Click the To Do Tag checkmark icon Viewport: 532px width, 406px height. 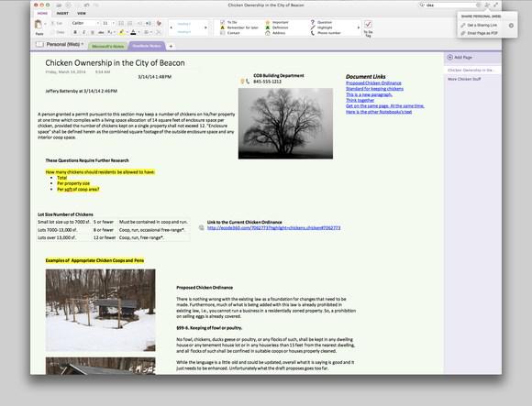[x=368, y=24]
